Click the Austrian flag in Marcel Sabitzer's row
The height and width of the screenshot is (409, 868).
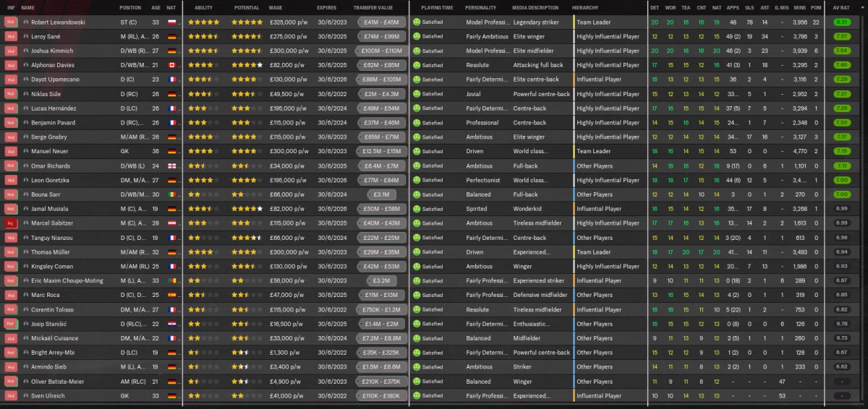pyautogui.click(x=171, y=223)
